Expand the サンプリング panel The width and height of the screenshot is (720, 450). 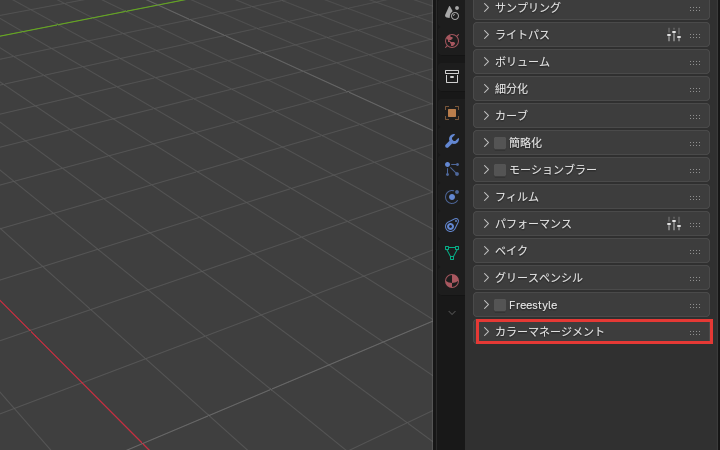click(486, 7)
